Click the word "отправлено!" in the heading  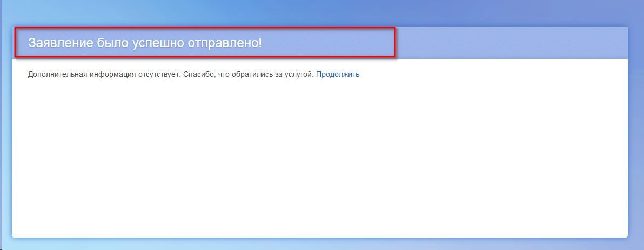225,43
